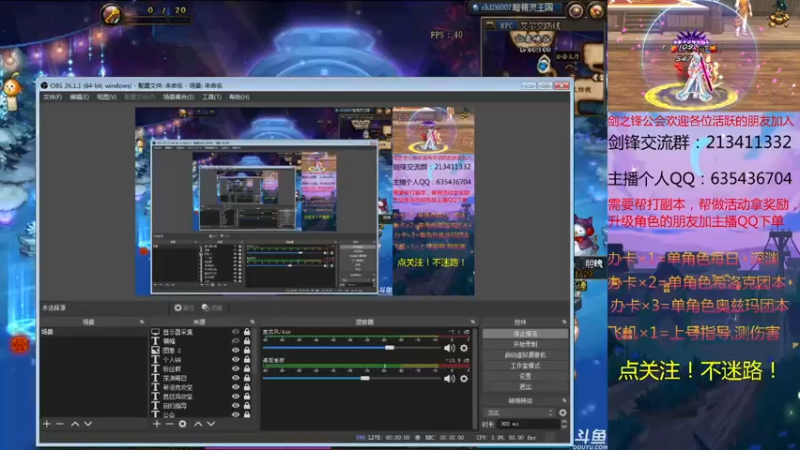Increase transition duration with the up arrow
This screenshot has height=450, width=800.
(564, 421)
